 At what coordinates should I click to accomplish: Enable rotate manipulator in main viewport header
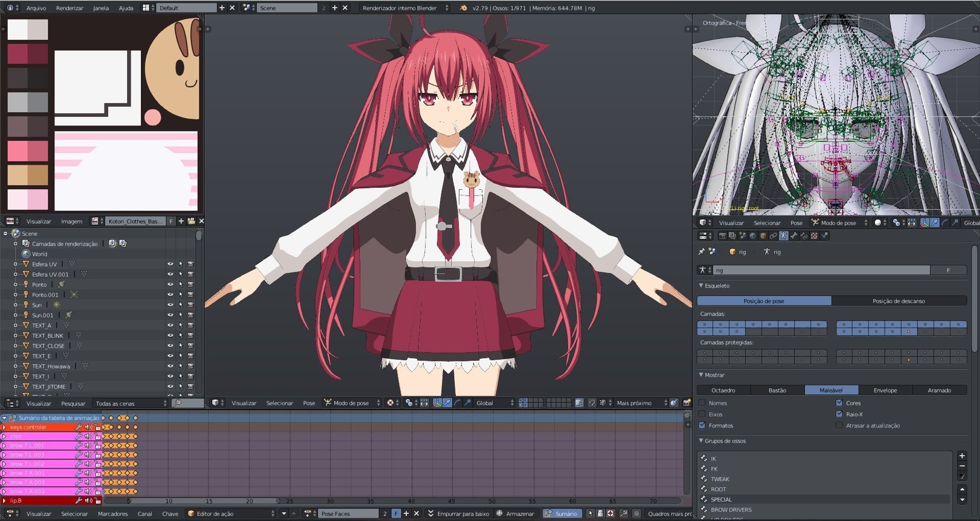coord(458,403)
